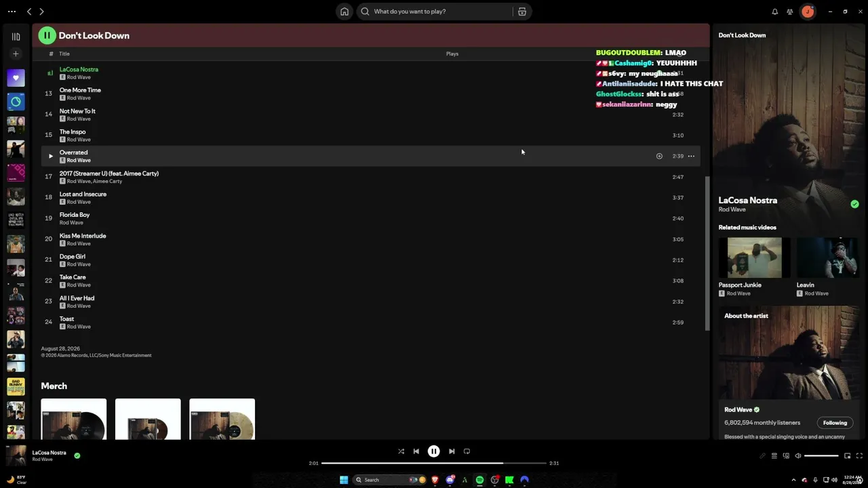This screenshot has width=868, height=488.
Task: Open Spotify Home
Action: (344, 12)
